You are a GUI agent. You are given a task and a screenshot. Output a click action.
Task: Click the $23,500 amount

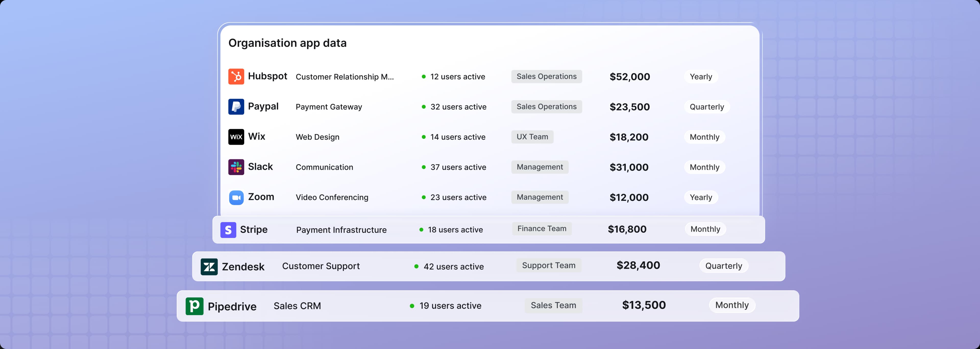pos(630,106)
